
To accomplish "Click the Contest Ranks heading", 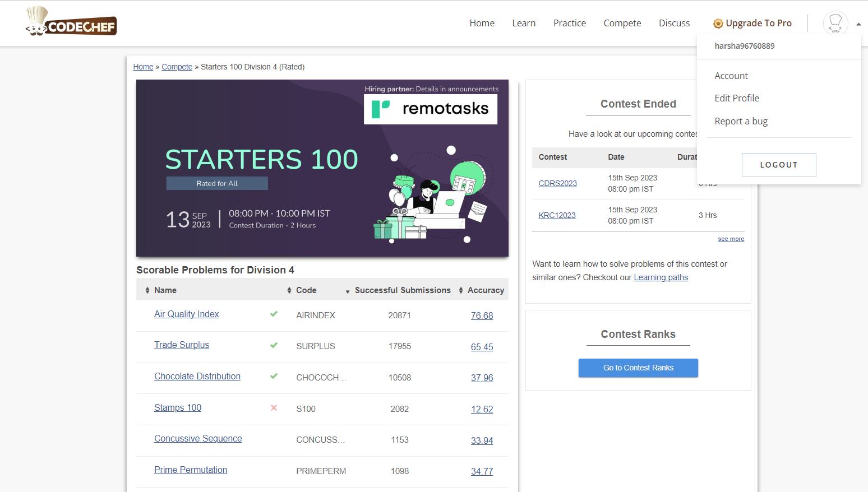I will click(x=638, y=334).
